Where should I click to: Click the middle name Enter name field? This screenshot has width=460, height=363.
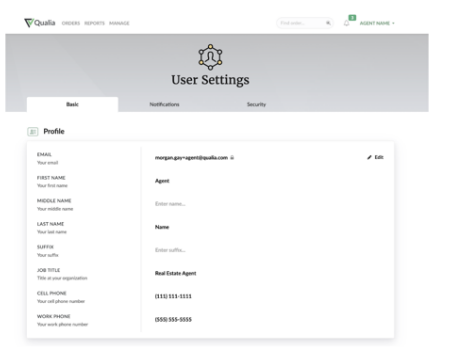170,204
